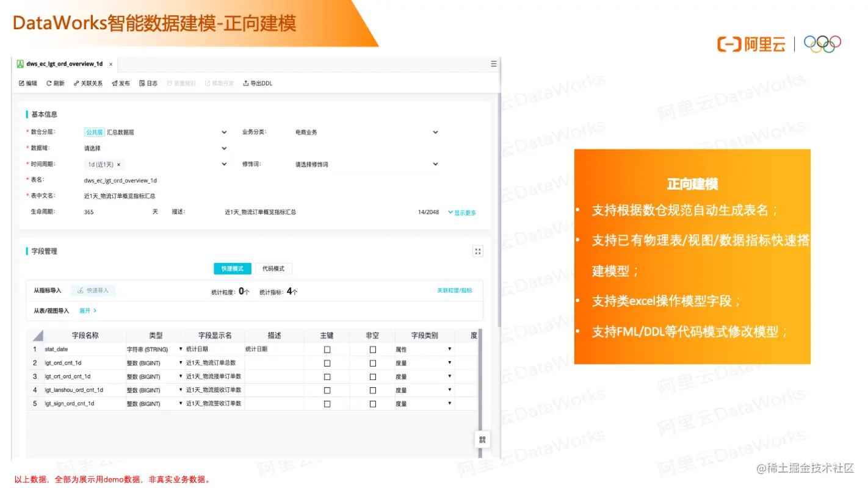The width and height of the screenshot is (868, 488).
Task: Click the 公共层 tag in 数仓分层
Action: click(94, 132)
